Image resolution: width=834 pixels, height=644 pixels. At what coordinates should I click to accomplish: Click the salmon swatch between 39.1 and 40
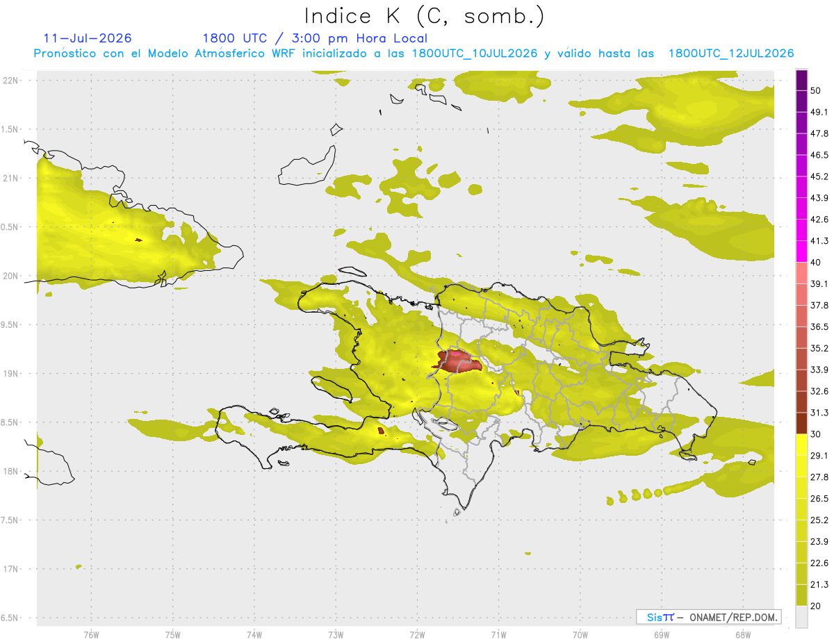pos(801,273)
